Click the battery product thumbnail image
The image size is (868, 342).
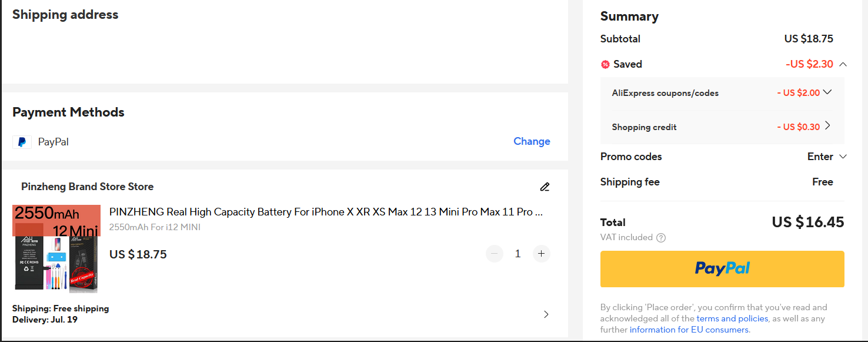56,249
